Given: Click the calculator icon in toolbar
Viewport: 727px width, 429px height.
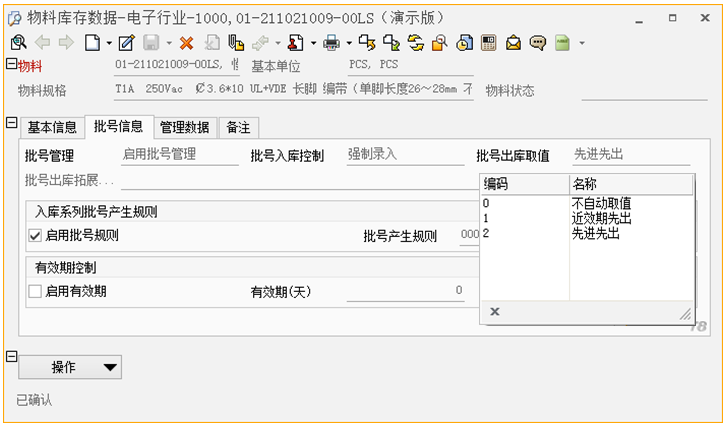Looking at the screenshot, I should 489,42.
